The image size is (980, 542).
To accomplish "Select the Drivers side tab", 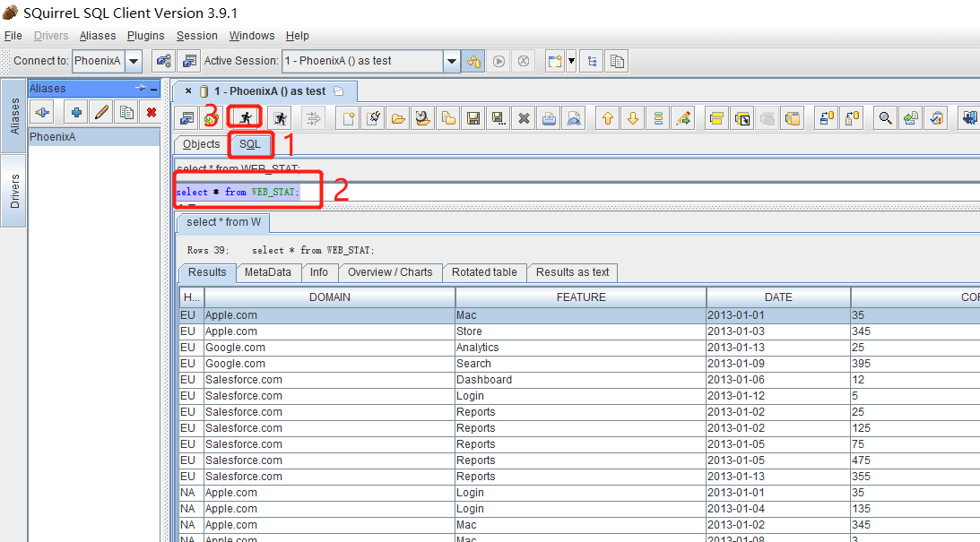I will point(14,191).
